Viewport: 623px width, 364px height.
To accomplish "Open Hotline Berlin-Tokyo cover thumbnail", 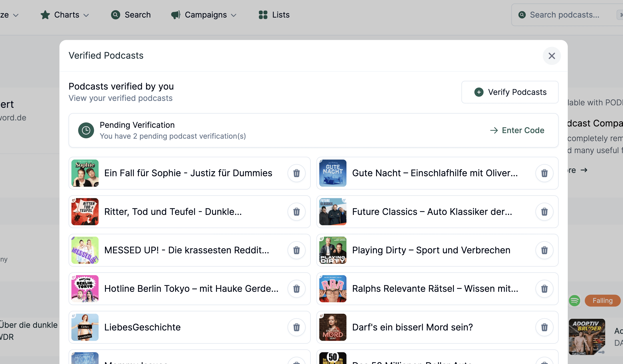I will coord(85,289).
